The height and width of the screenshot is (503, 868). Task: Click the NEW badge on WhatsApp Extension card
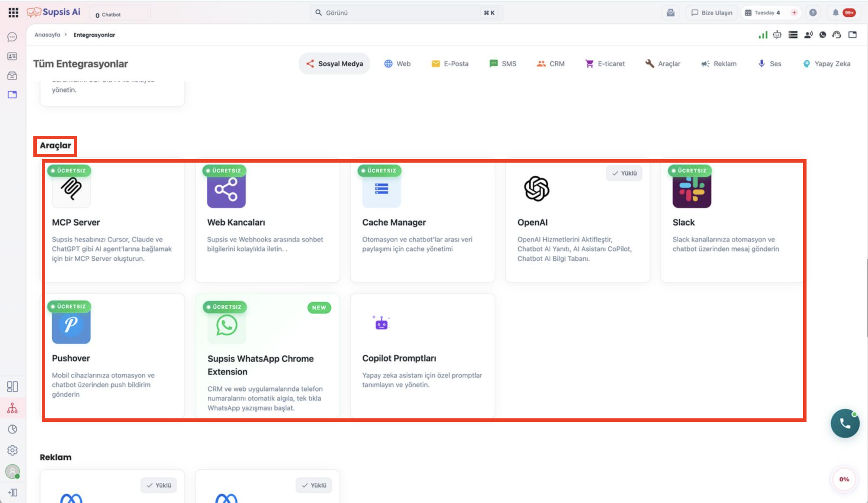pos(319,307)
